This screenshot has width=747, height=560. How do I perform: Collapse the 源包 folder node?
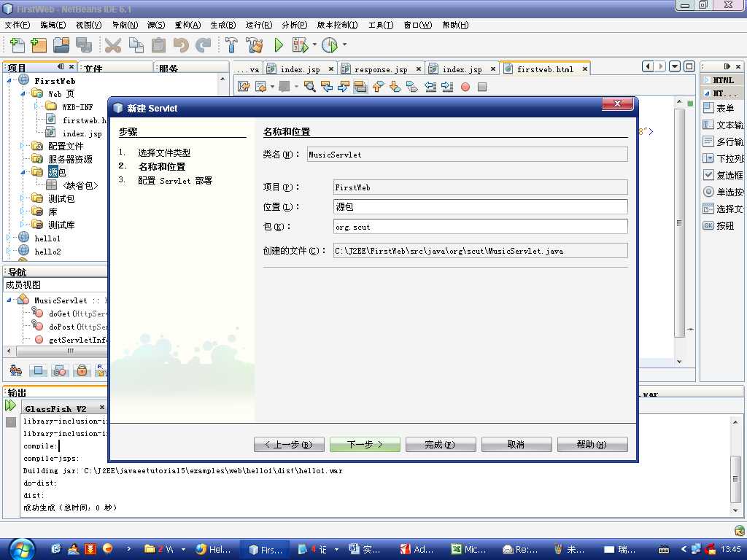(x=23, y=172)
